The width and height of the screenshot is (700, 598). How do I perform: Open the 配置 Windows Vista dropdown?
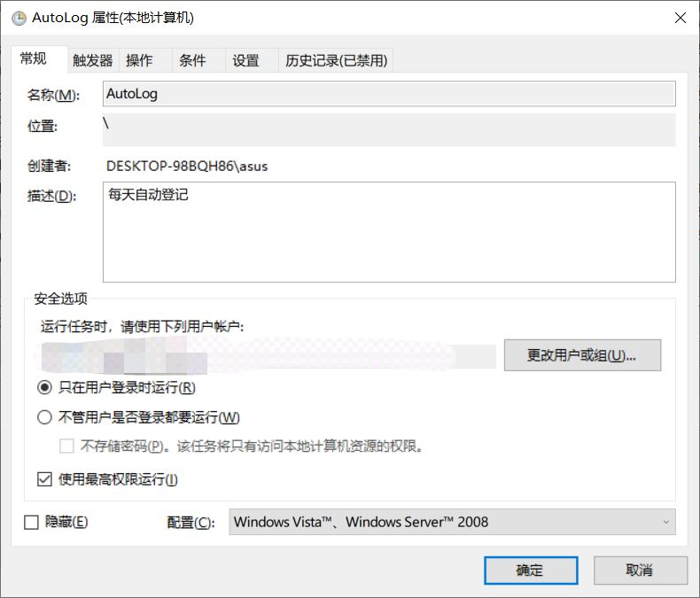pos(452,522)
